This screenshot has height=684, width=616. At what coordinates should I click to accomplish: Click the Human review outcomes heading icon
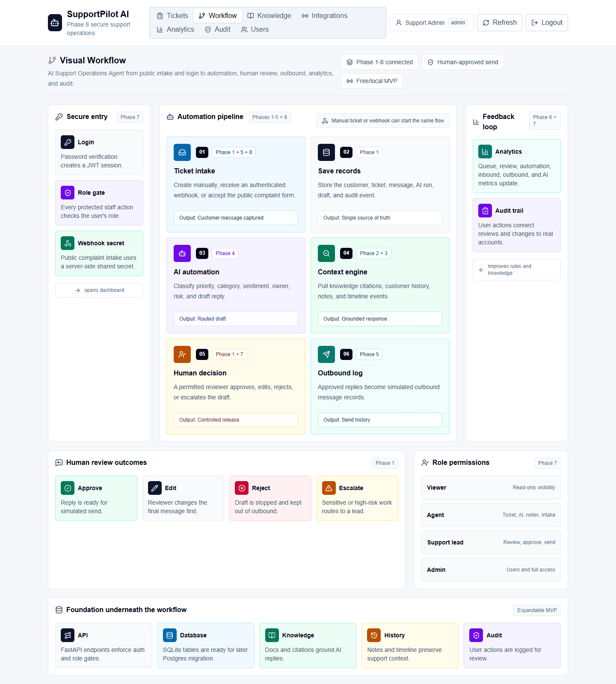point(59,463)
